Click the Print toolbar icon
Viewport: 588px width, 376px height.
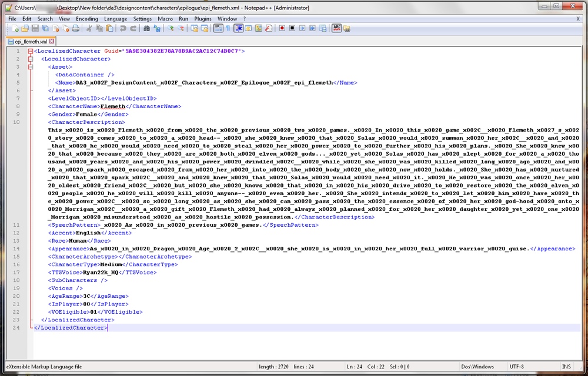coord(75,28)
